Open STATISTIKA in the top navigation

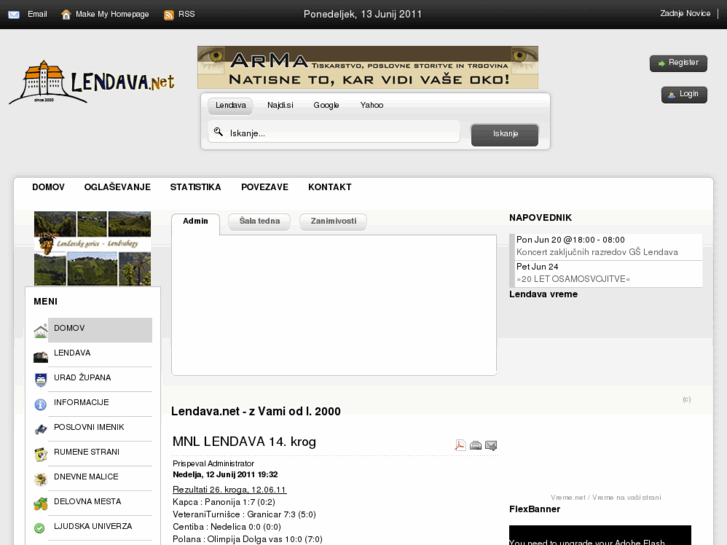(195, 187)
